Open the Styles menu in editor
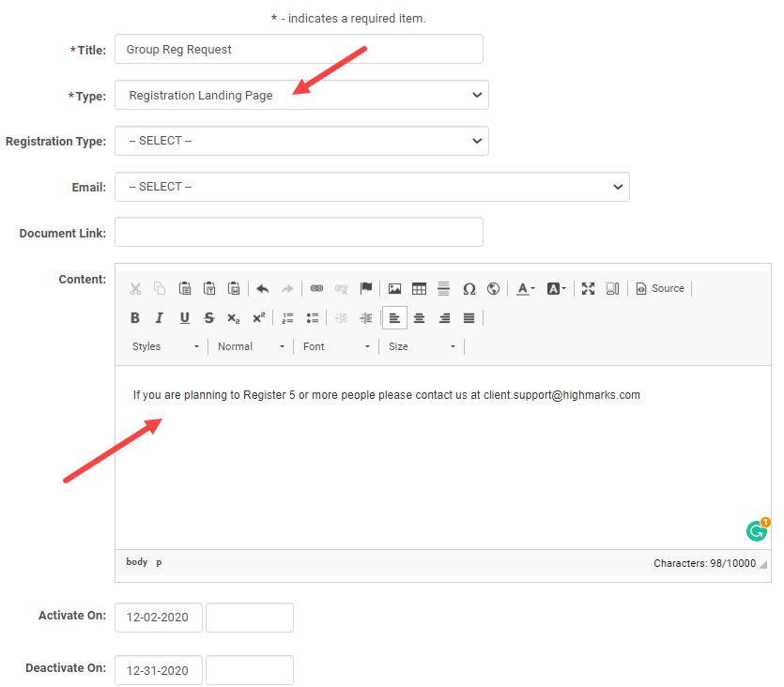Image resolution: width=784 pixels, height=687 pixels. (165, 346)
